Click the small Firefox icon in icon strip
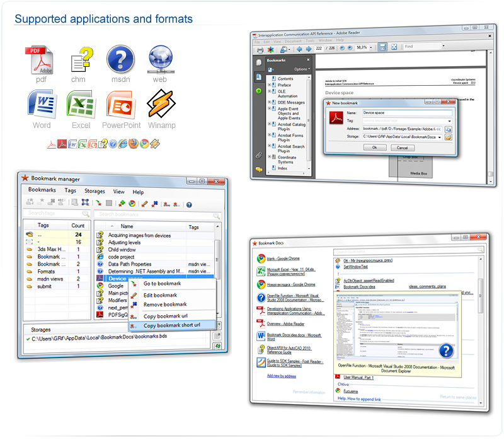The image size is (504, 442). pyautogui.click(x=134, y=144)
